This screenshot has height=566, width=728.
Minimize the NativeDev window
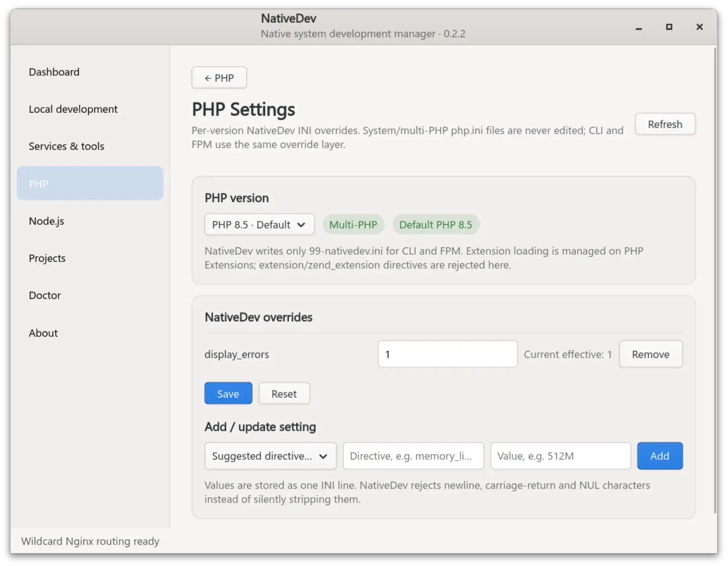(x=639, y=27)
